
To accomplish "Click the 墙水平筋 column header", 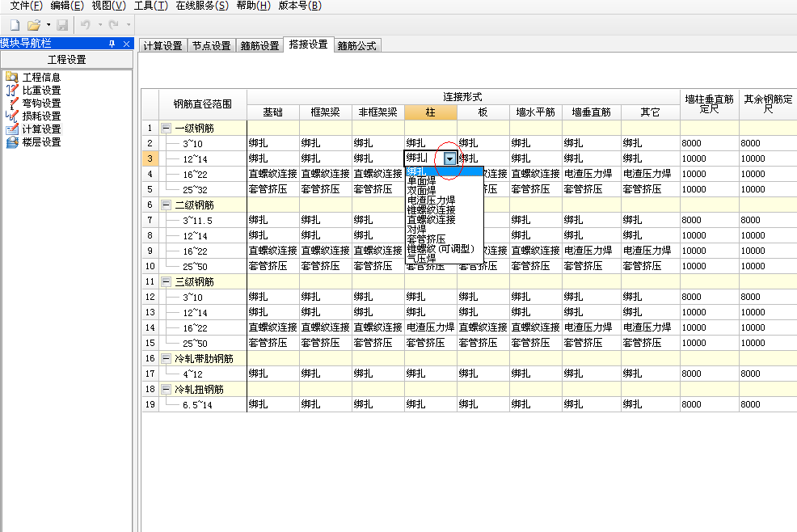I will 536,112.
